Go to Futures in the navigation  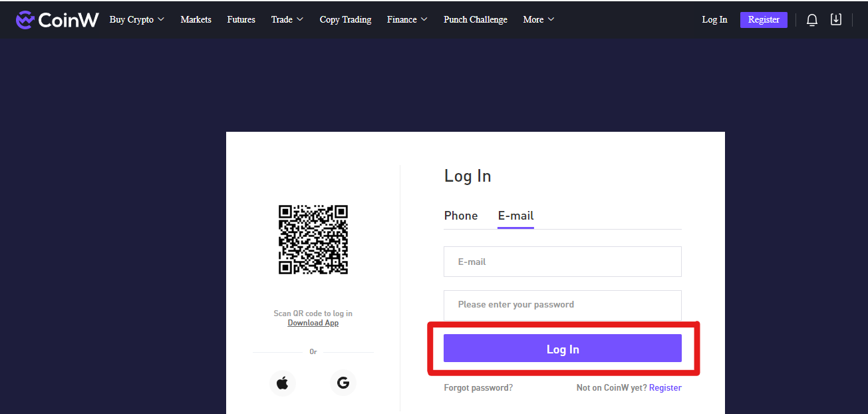[x=241, y=19]
